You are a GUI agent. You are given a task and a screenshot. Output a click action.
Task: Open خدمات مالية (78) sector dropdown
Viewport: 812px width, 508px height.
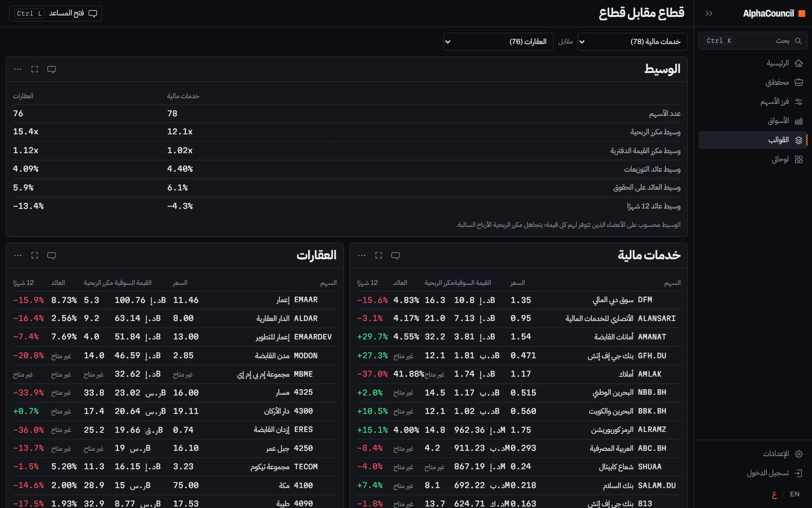pos(632,41)
